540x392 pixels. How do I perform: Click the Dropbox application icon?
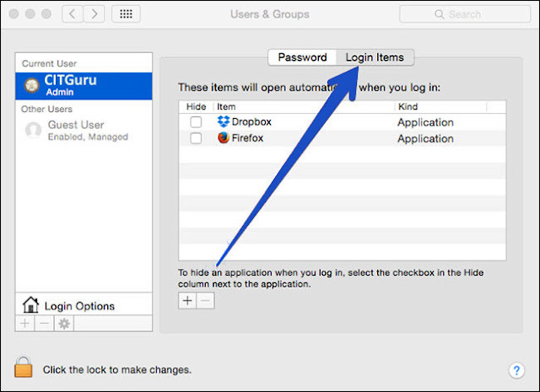coord(224,122)
